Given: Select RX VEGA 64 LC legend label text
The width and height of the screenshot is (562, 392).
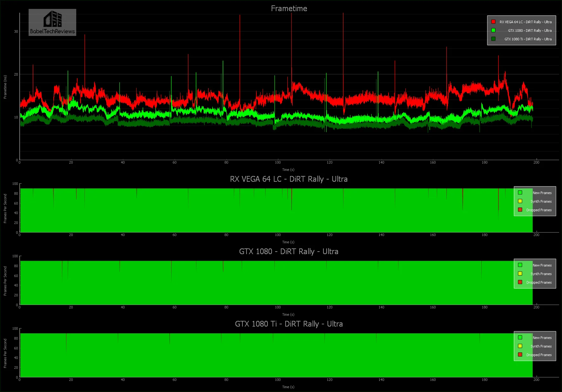Looking at the screenshot, I should click(525, 22).
